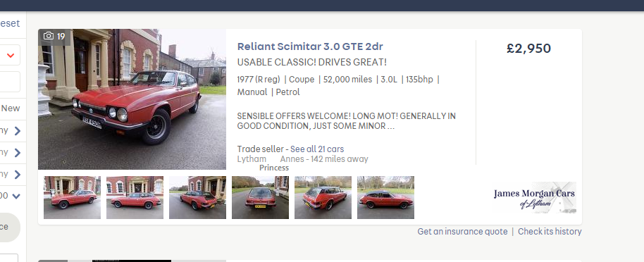Select the sixth thumbnail on the lawn

[385, 197]
